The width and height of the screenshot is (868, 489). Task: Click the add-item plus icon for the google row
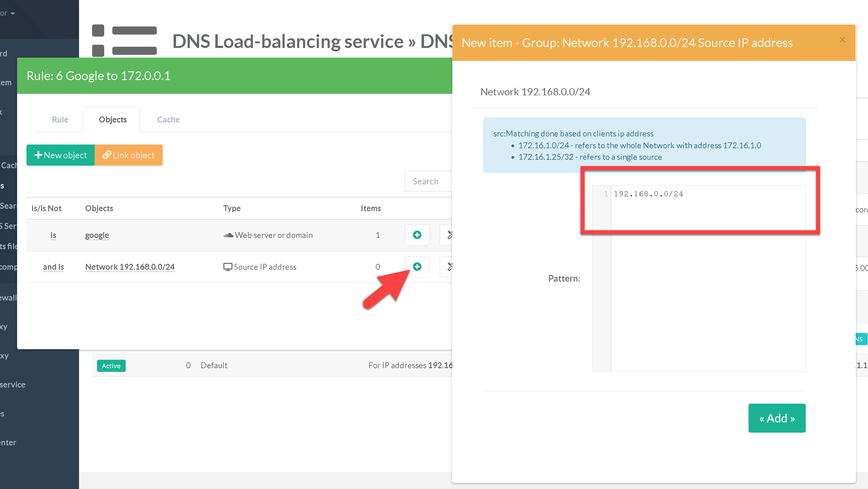click(417, 235)
